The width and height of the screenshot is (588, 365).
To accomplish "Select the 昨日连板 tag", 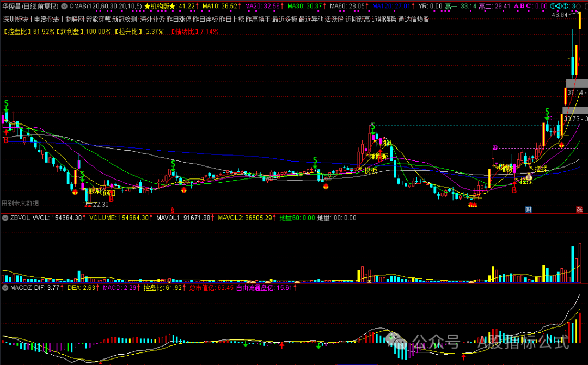I will point(205,19).
